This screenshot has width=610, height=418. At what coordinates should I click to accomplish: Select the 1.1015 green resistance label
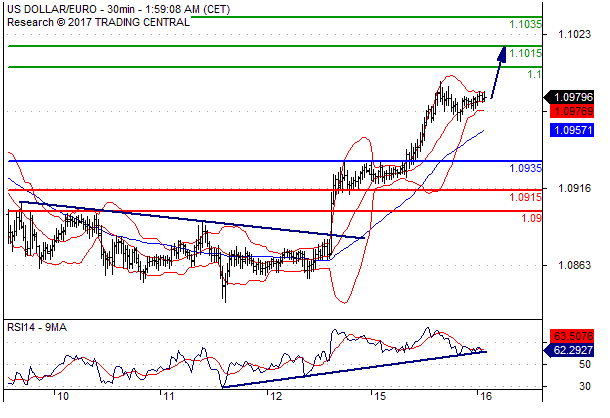pyautogui.click(x=525, y=53)
